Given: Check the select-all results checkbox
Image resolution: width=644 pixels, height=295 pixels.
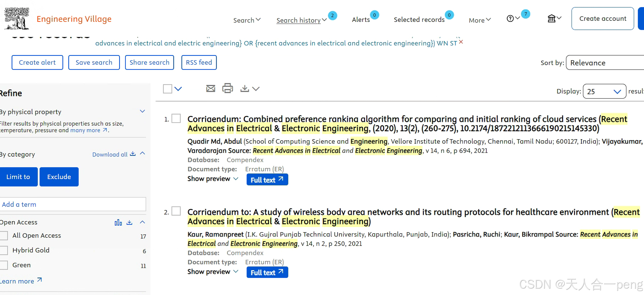Looking at the screenshot, I should click(x=168, y=88).
